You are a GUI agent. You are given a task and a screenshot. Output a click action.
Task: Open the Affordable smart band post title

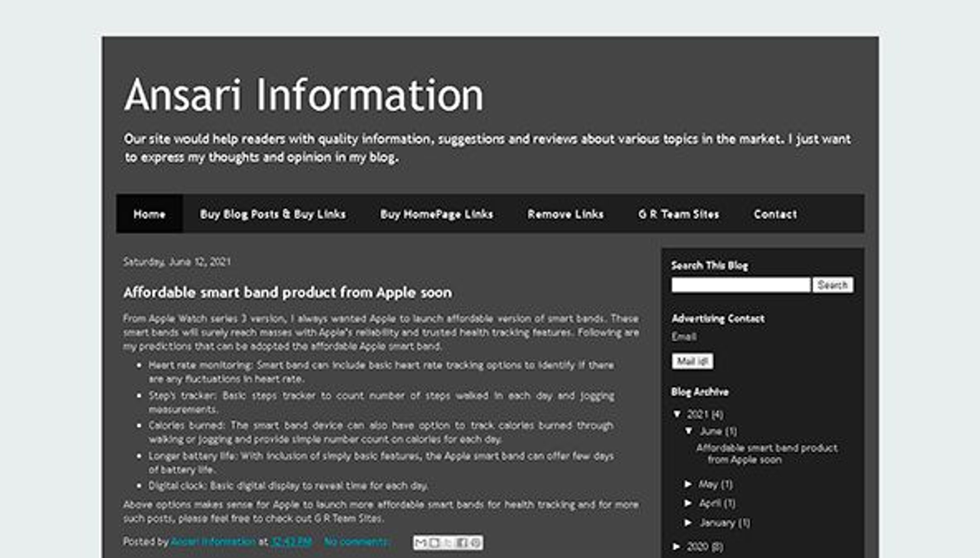pos(288,293)
